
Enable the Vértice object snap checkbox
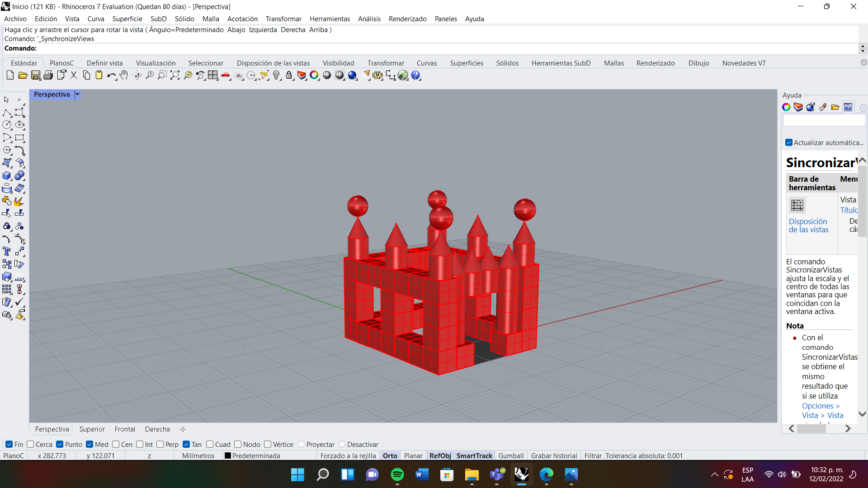click(x=268, y=444)
